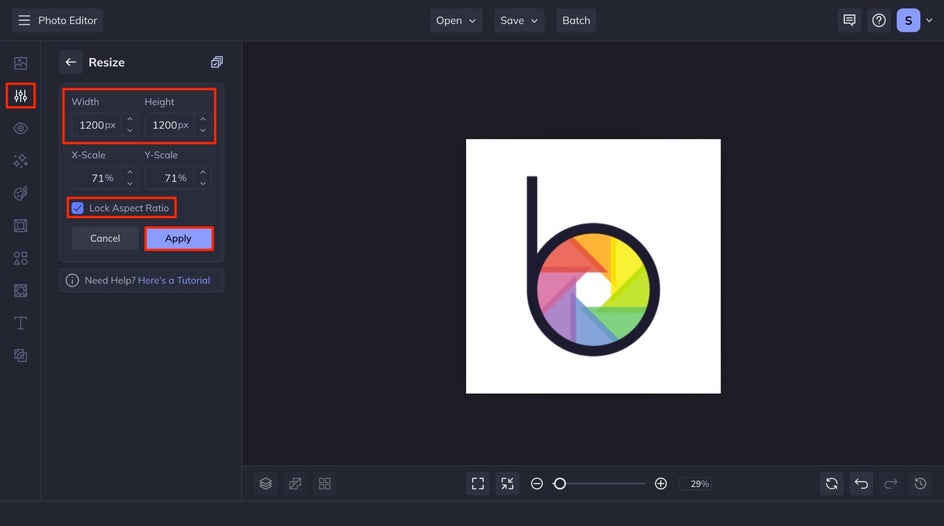Select the Edit sliders sidebar icon

(20, 96)
